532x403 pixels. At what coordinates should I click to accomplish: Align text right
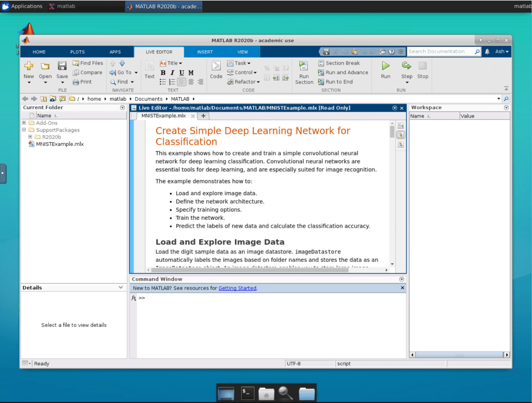coord(201,82)
